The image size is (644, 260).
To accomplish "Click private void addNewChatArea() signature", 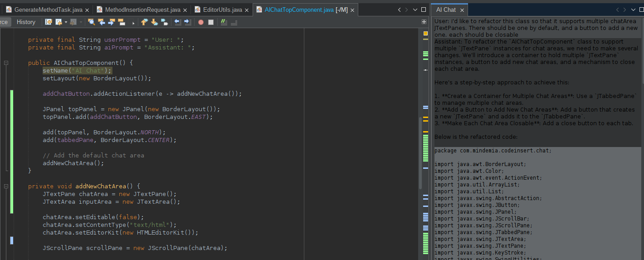I will pos(84,186).
